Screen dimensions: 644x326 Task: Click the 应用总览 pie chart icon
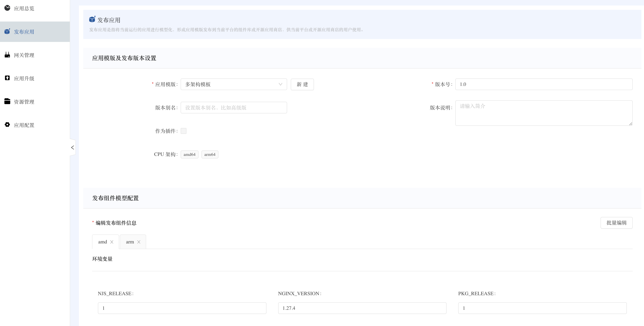coord(7,8)
